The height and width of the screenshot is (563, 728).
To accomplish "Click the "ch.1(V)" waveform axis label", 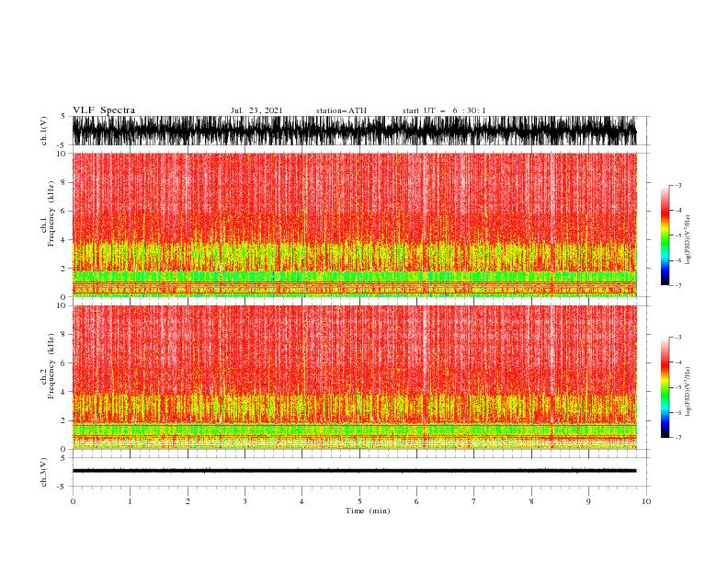I will point(44,131).
